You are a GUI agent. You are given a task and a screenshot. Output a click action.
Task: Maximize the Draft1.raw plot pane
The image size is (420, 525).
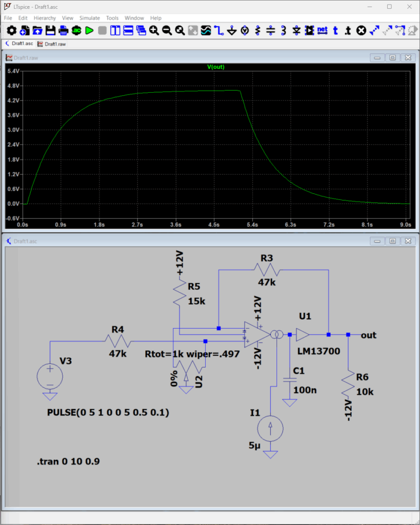click(392, 58)
